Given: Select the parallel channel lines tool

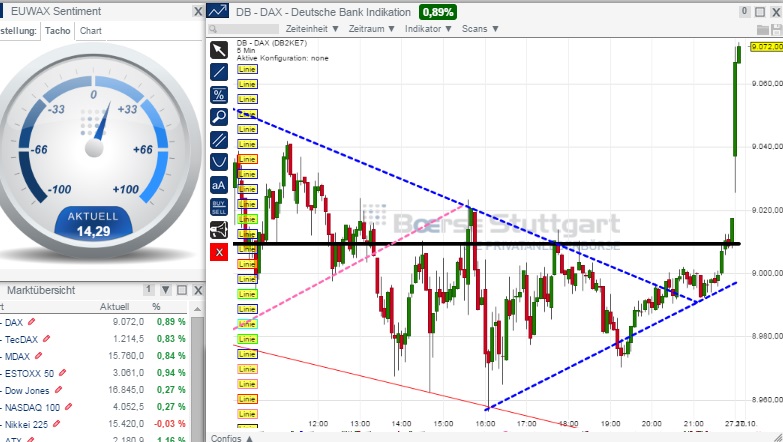Looking at the screenshot, I should pyautogui.click(x=219, y=139).
